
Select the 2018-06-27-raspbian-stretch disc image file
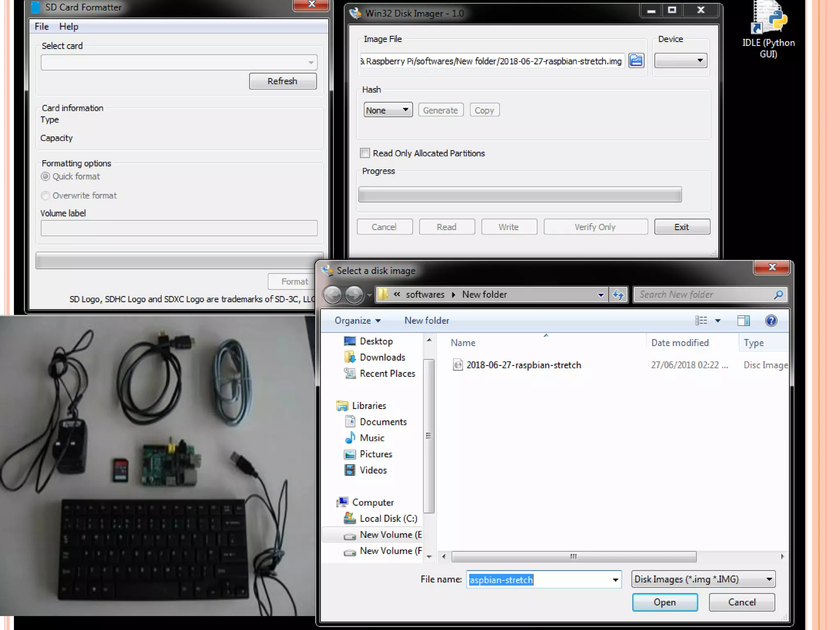(x=523, y=365)
